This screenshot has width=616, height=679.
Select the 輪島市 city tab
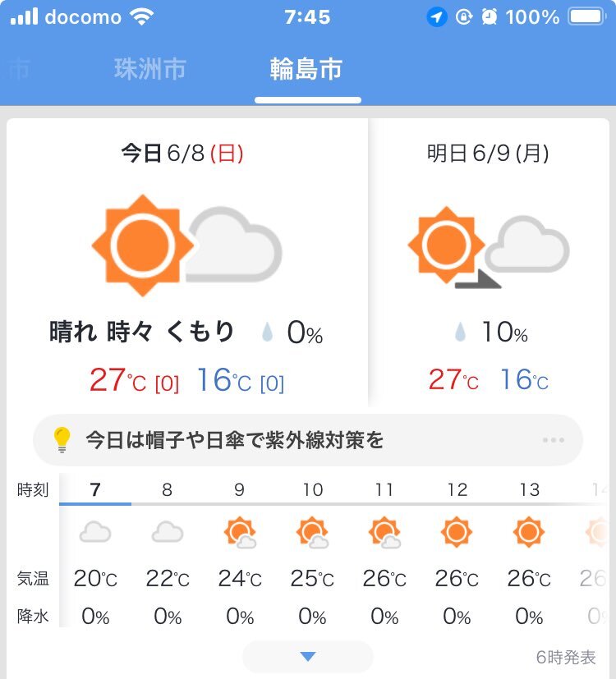306,70
